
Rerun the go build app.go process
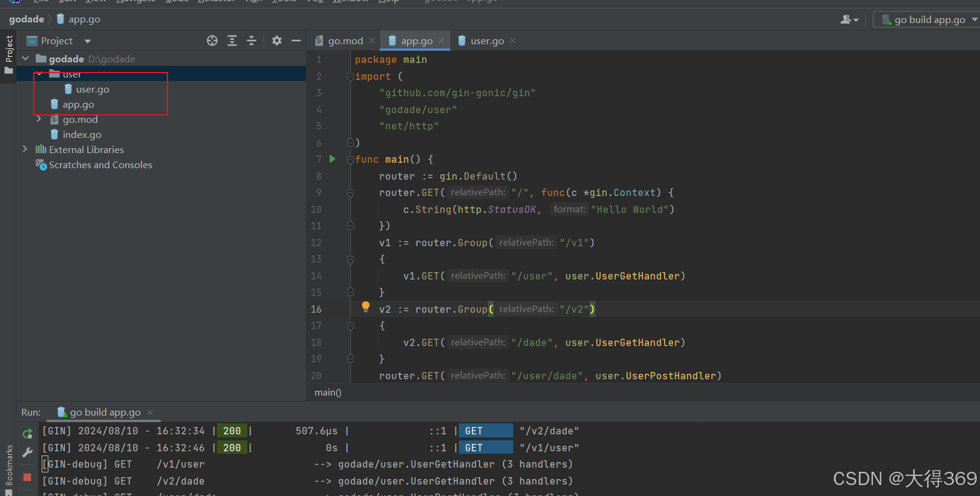pos(27,434)
